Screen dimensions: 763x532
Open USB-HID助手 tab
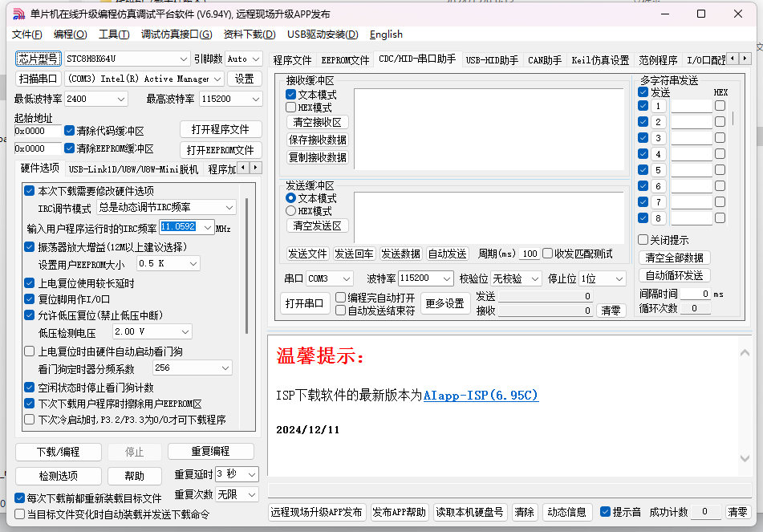(492, 60)
